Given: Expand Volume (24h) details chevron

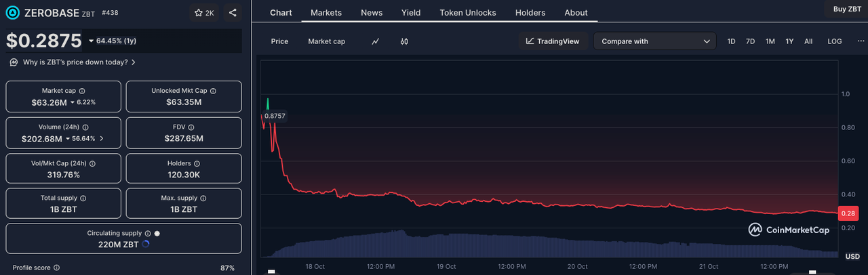Looking at the screenshot, I should pos(102,139).
